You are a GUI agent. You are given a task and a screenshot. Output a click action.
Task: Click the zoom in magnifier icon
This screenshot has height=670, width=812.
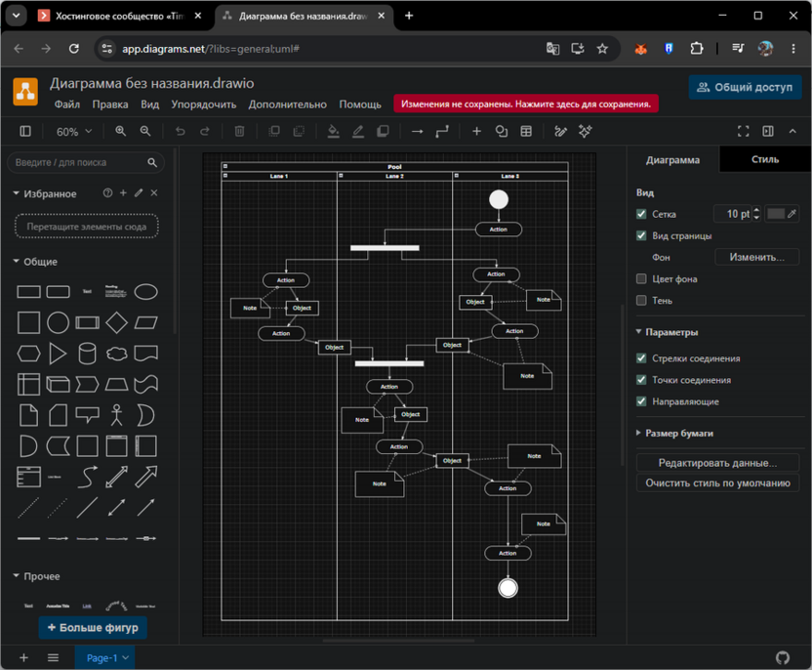(120, 131)
